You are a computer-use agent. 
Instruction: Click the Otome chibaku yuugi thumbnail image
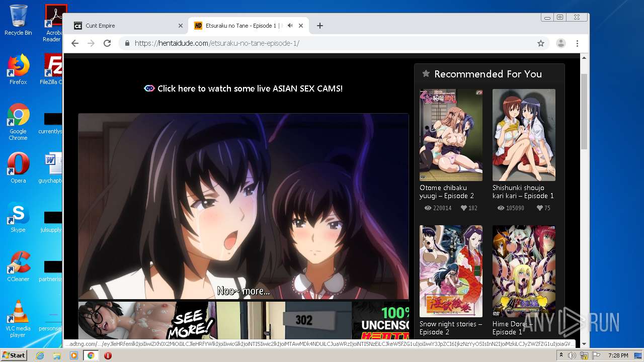coord(451,135)
